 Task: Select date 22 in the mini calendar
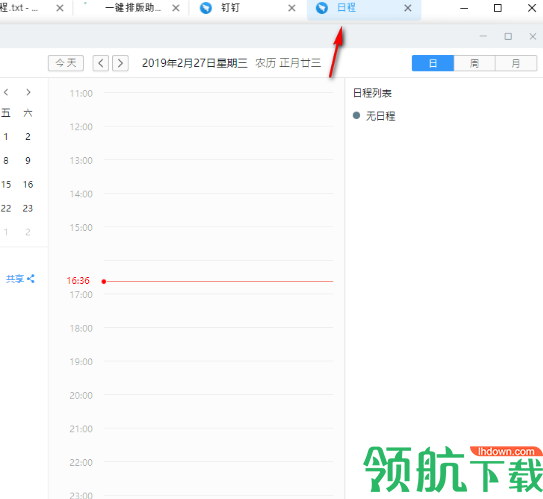click(6, 208)
